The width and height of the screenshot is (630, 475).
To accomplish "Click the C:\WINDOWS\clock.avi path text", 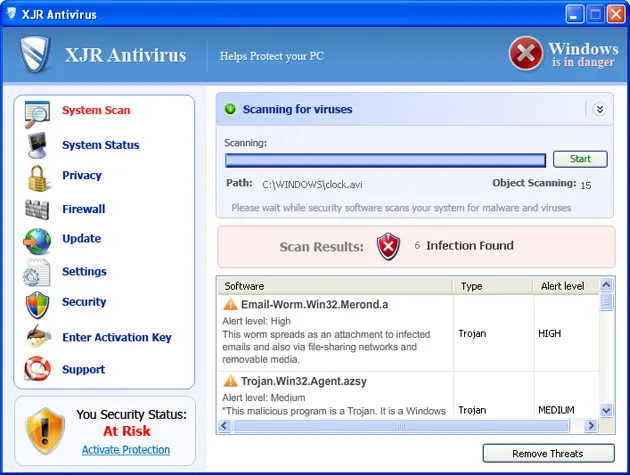I will (x=312, y=184).
